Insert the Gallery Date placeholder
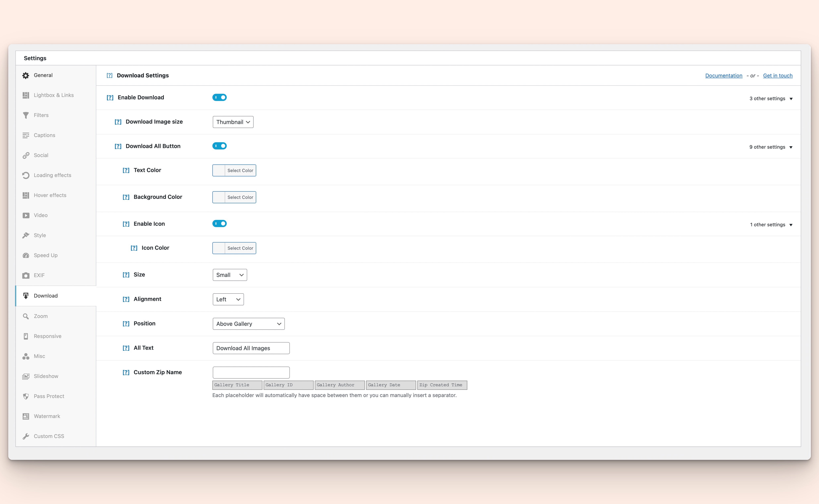 (391, 385)
